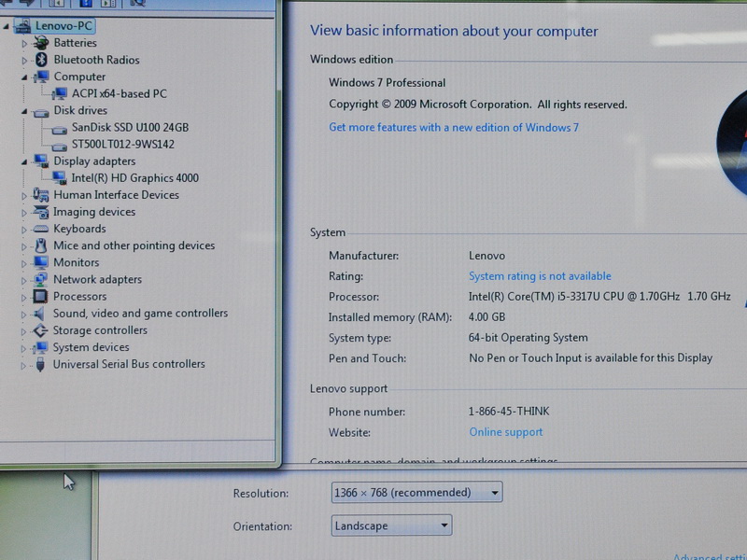Viewport: 747px width, 560px height.
Task: Click the Universal Serial Bus controllers icon
Action: [x=40, y=364]
